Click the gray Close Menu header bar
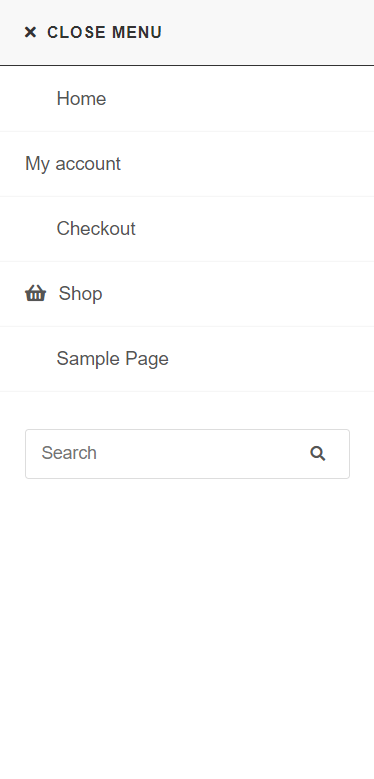374x779 pixels. tap(187, 32)
